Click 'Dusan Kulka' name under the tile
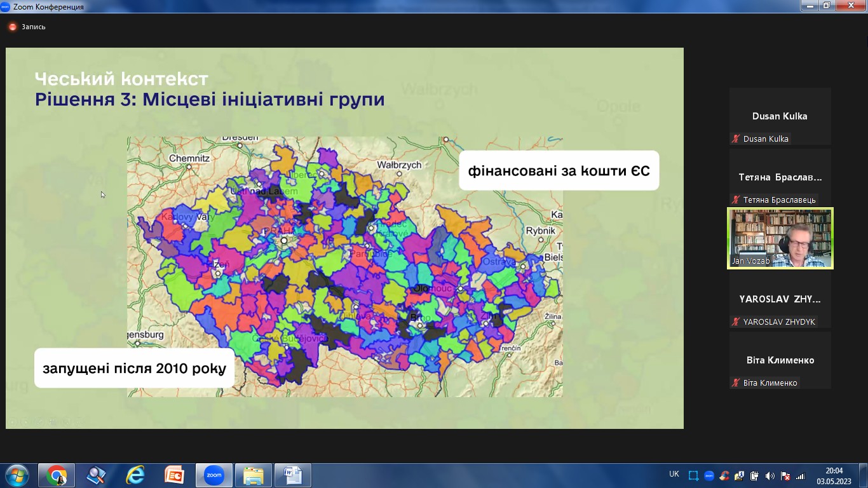Viewport: 868px width, 488px height. (x=766, y=139)
